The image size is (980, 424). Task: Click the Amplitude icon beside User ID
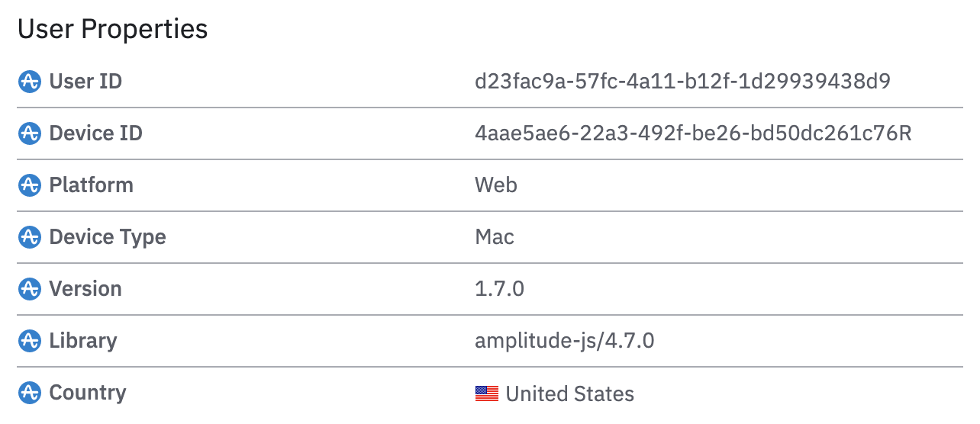(x=29, y=82)
